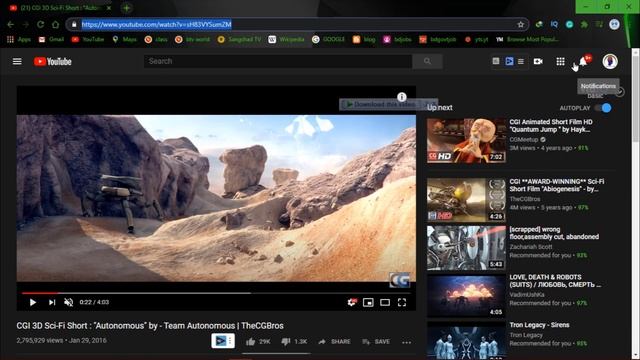This screenshot has height=360, width=640.
Task: Open the Quantum Jump video thumbnail
Action: click(466, 141)
